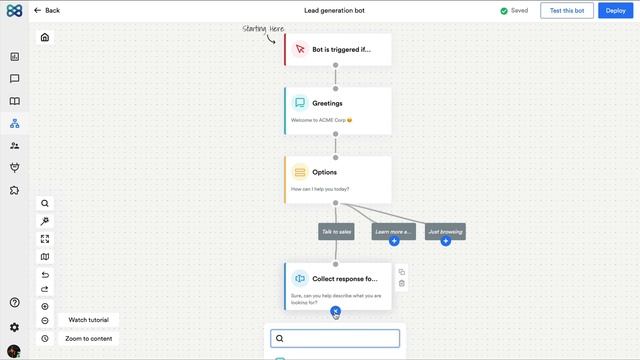The height and width of the screenshot is (360, 640).
Task: Delete the Collect response node via trash icon
Action: (x=402, y=283)
